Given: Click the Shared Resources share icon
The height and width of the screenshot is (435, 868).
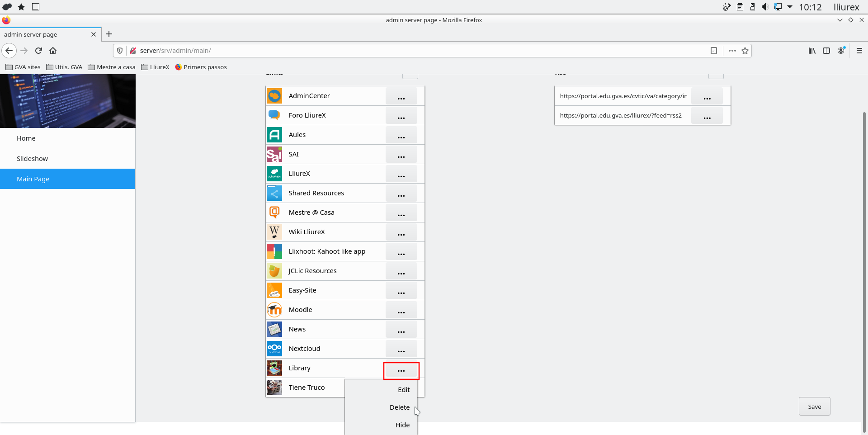Looking at the screenshot, I should (274, 193).
